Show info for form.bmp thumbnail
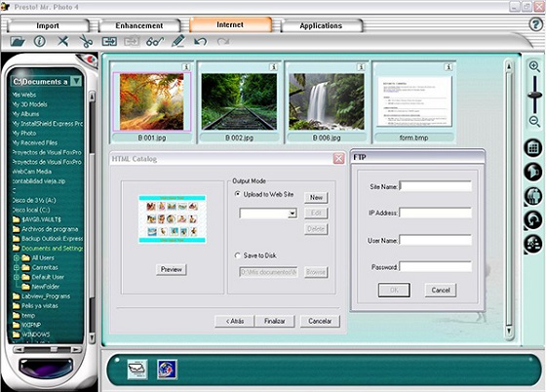 (448, 67)
